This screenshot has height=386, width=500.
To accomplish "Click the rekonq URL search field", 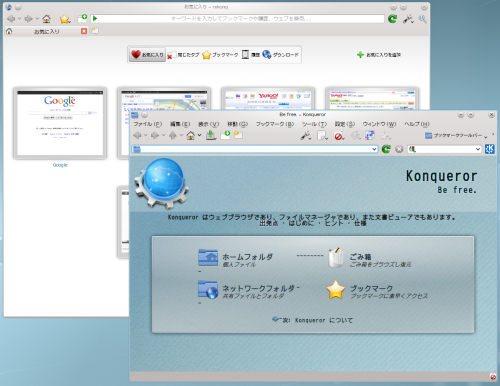I will (x=237, y=19).
